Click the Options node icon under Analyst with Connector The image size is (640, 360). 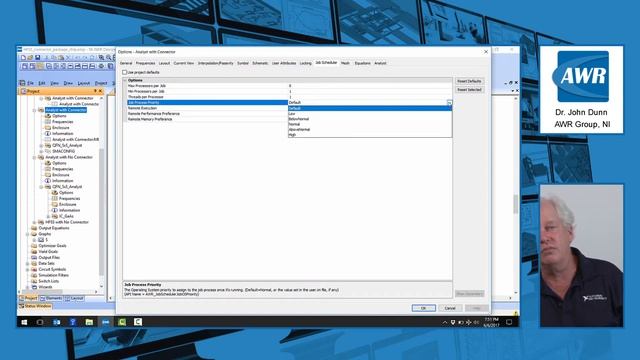[48, 116]
